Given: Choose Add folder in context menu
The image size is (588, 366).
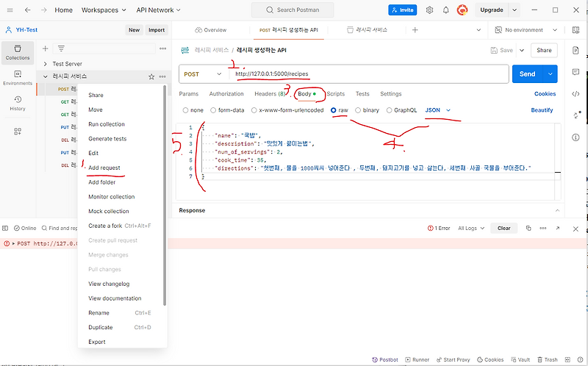Looking at the screenshot, I should coord(102,182).
